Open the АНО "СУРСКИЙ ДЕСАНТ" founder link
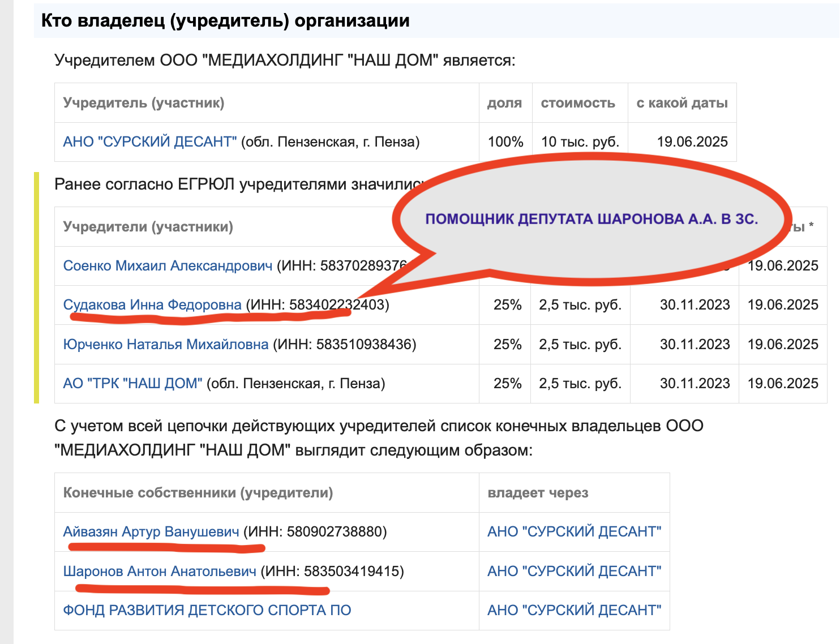This screenshot has height=644, width=840. [x=150, y=141]
